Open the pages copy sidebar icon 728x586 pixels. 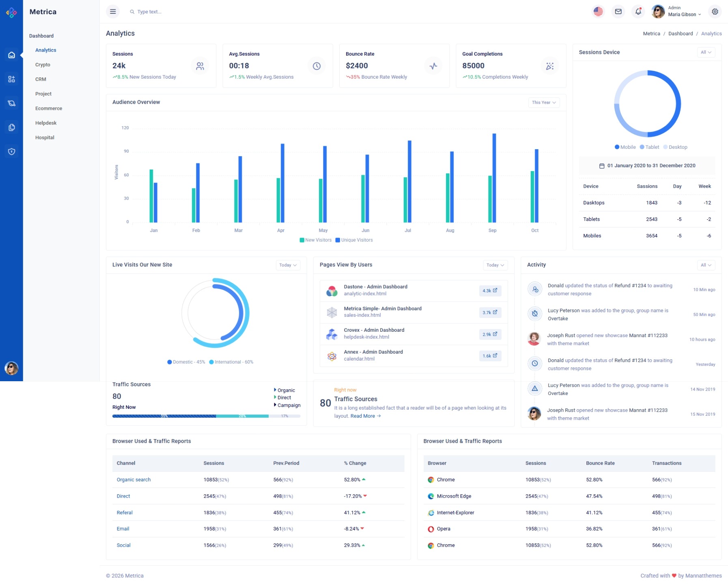click(11, 127)
